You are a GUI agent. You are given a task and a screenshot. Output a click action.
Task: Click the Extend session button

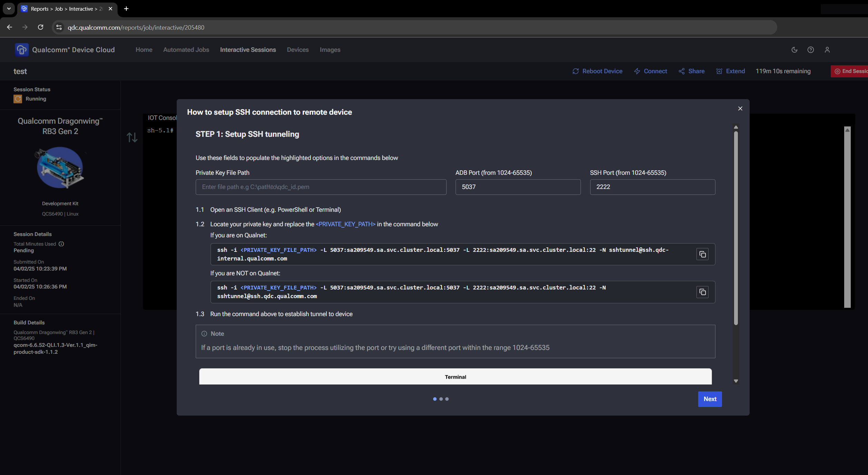point(731,71)
